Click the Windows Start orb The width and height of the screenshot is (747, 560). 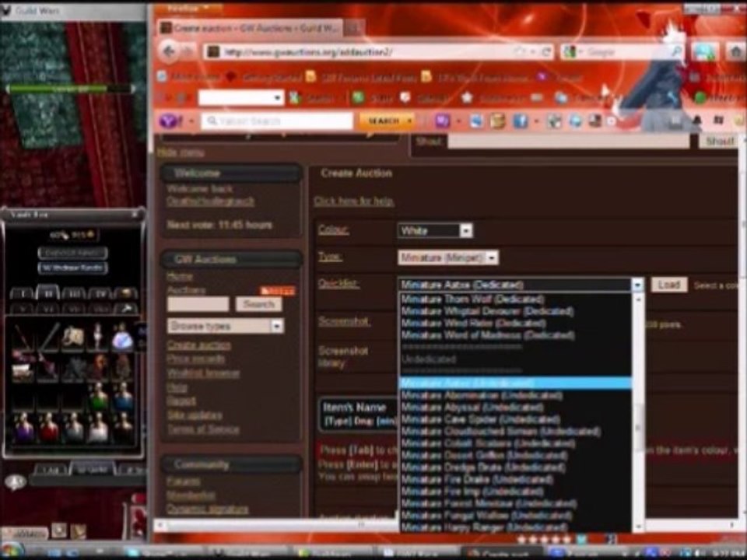click(x=12, y=551)
